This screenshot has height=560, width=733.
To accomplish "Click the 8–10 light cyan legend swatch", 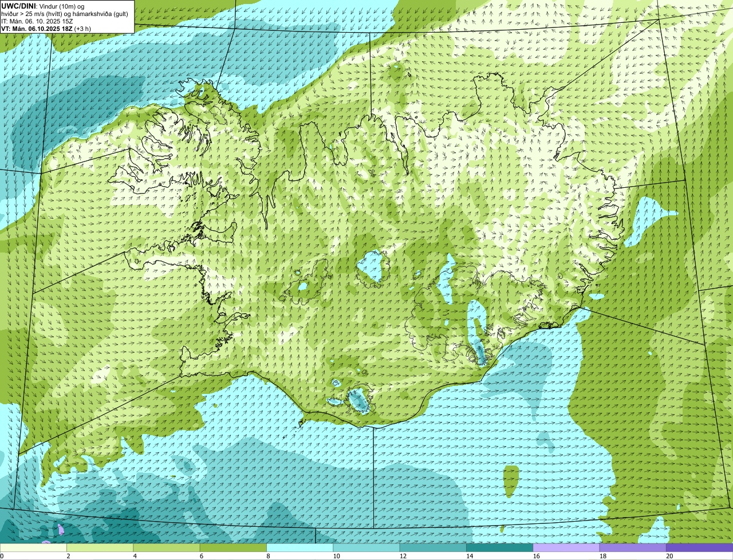I will [x=300, y=548].
